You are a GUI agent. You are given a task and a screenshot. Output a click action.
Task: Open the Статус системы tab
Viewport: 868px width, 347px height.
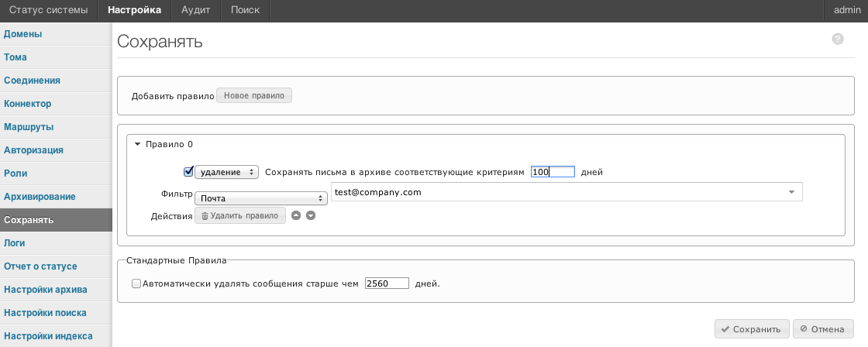tap(49, 10)
